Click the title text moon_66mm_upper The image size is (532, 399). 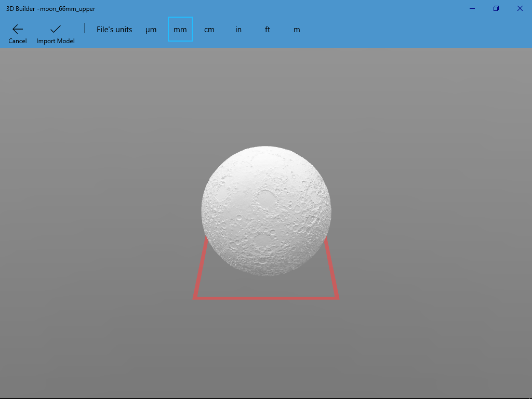(67, 8)
